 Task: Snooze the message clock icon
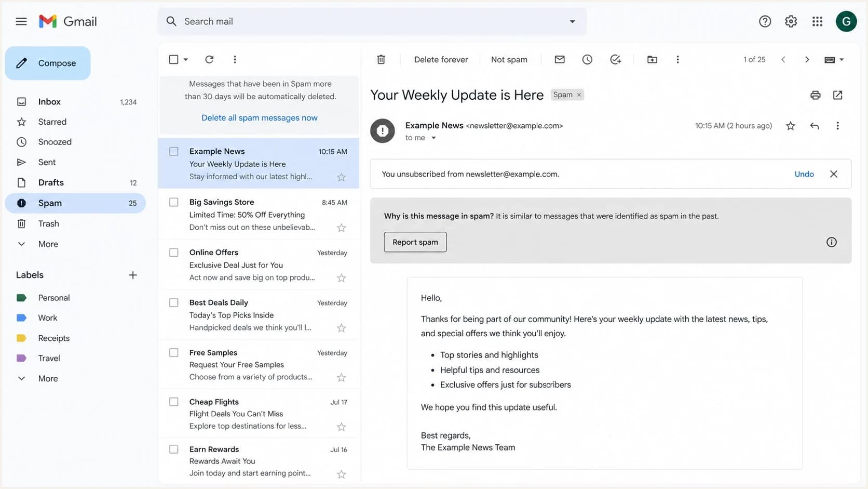coord(587,59)
